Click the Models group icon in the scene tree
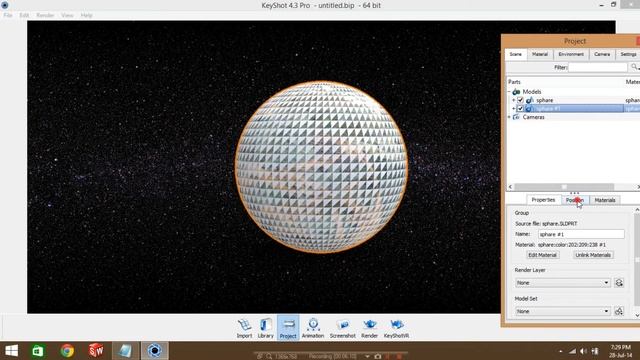640x360 pixels. (x=516, y=92)
